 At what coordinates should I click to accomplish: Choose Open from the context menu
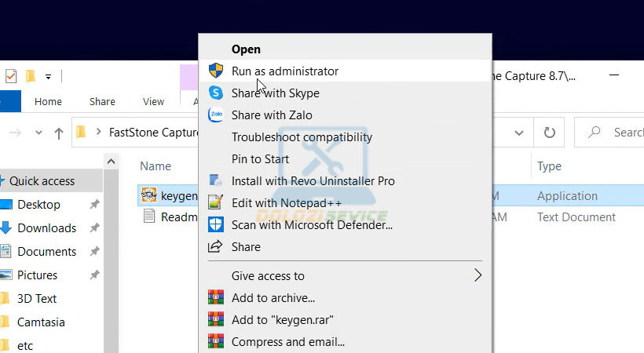246,49
